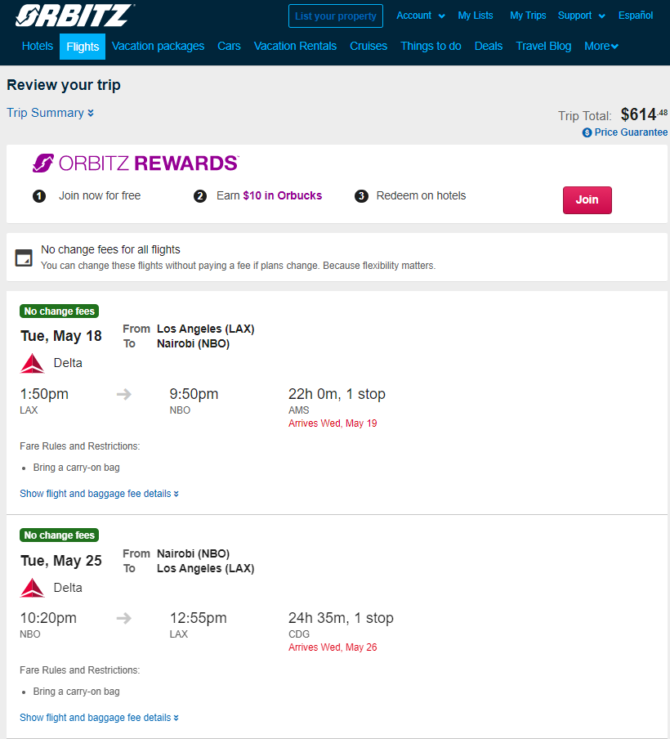Click the Orbitz Rewards logo icon
The image size is (670, 739).
[x=43, y=163]
